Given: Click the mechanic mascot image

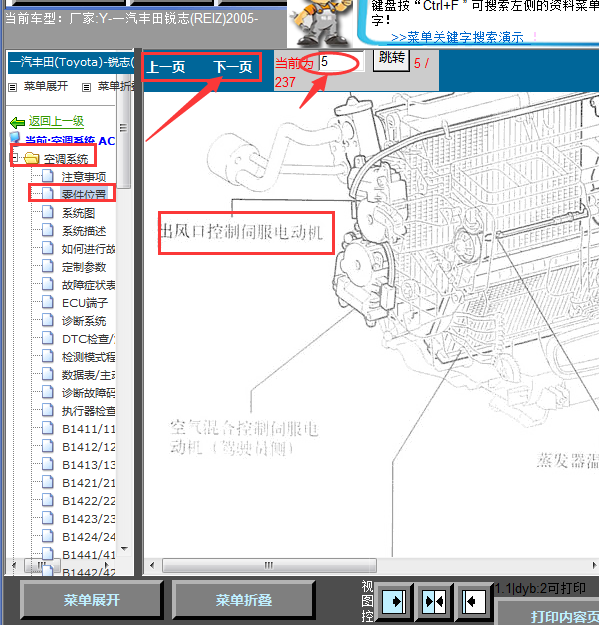Looking at the screenshot, I should (x=320, y=23).
